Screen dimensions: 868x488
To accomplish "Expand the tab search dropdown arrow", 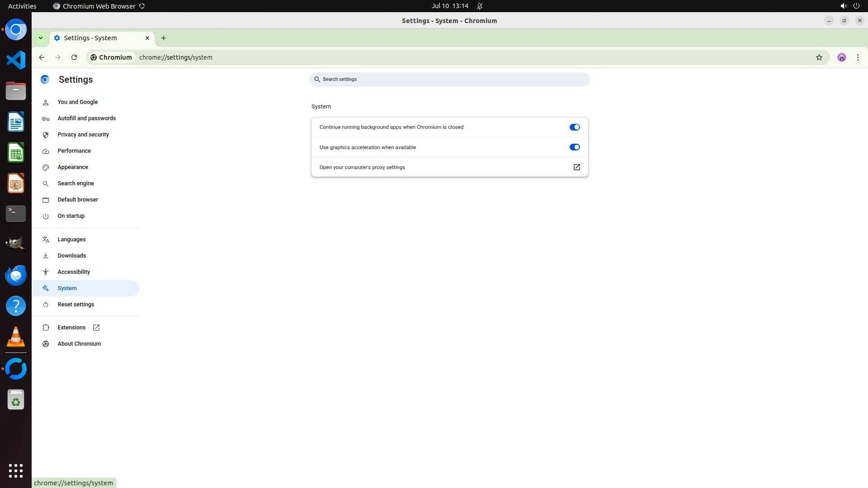I will (x=41, y=38).
